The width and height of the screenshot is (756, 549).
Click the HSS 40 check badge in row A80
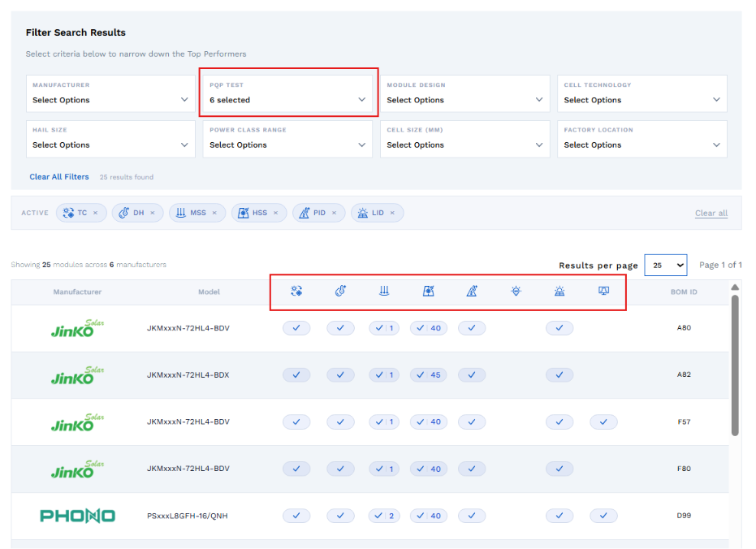428,328
